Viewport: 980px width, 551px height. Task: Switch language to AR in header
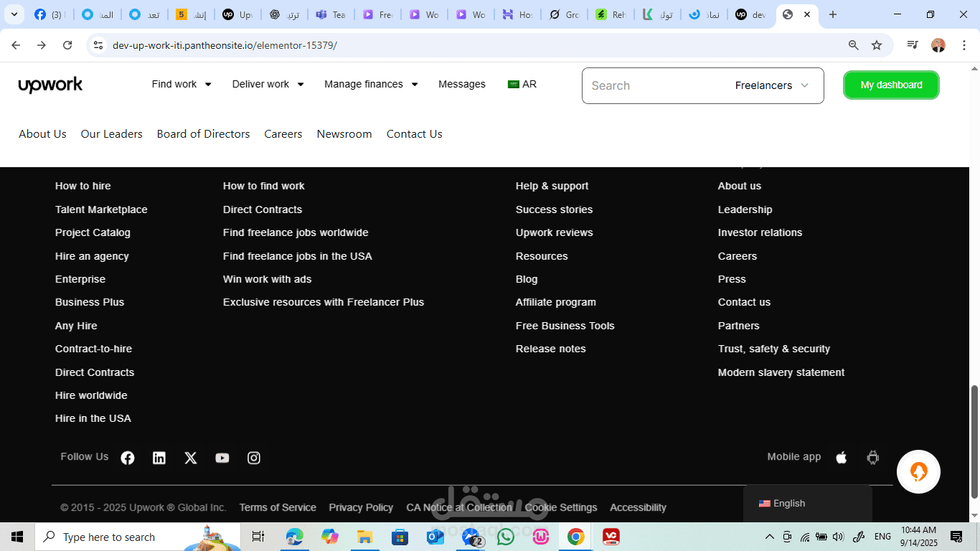(x=522, y=84)
